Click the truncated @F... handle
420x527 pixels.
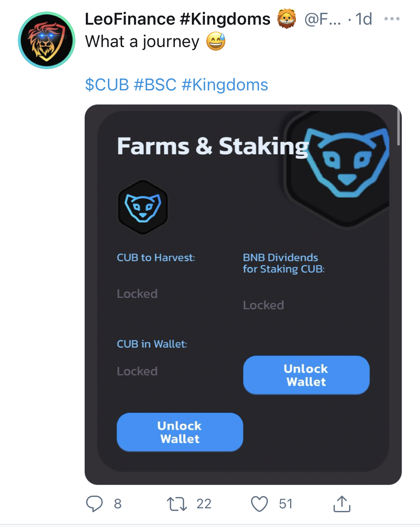pos(323,19)
